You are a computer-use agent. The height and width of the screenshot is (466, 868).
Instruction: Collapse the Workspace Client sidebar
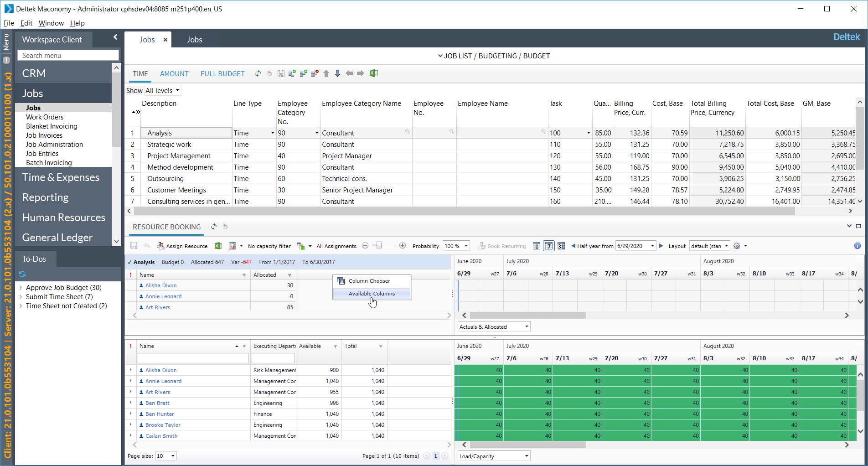tap(115, 37)
